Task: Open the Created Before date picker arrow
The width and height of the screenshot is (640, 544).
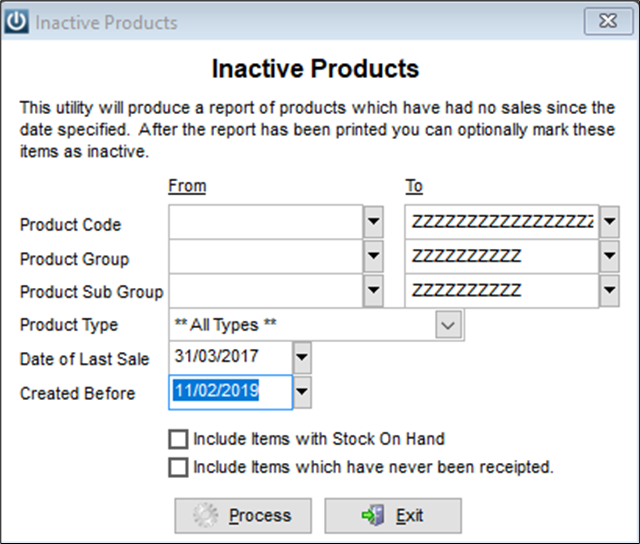Action: tap(302, 392)
